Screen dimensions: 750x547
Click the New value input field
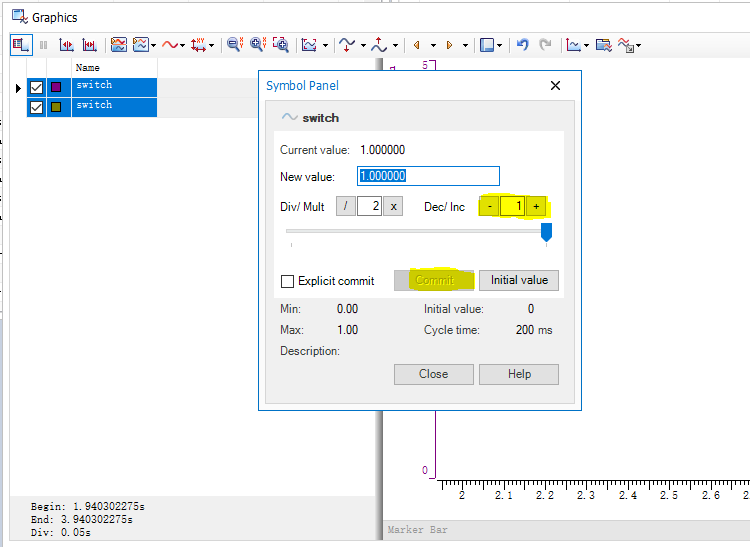tap(429, 176)
